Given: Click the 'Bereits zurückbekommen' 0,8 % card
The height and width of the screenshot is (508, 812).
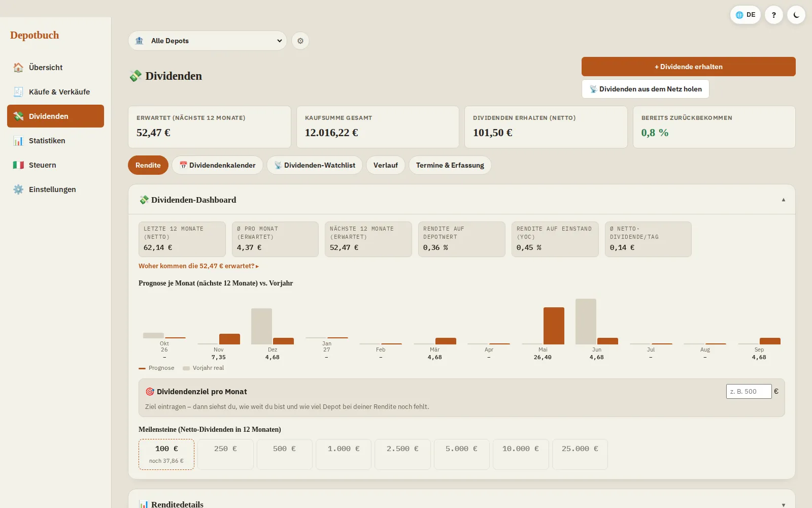Looking at the screenshot, I should pyautogui.click(x=714, y=127).
